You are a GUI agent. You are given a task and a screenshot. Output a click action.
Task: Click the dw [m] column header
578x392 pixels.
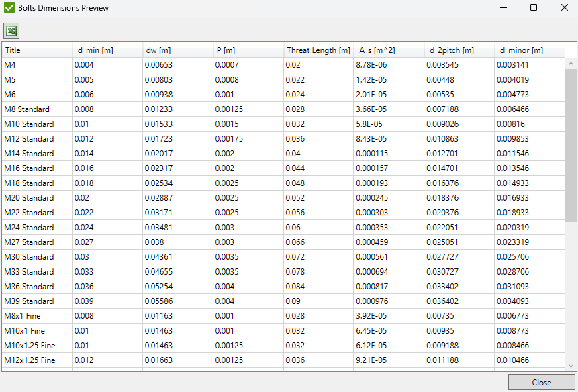tap(178, 50)
